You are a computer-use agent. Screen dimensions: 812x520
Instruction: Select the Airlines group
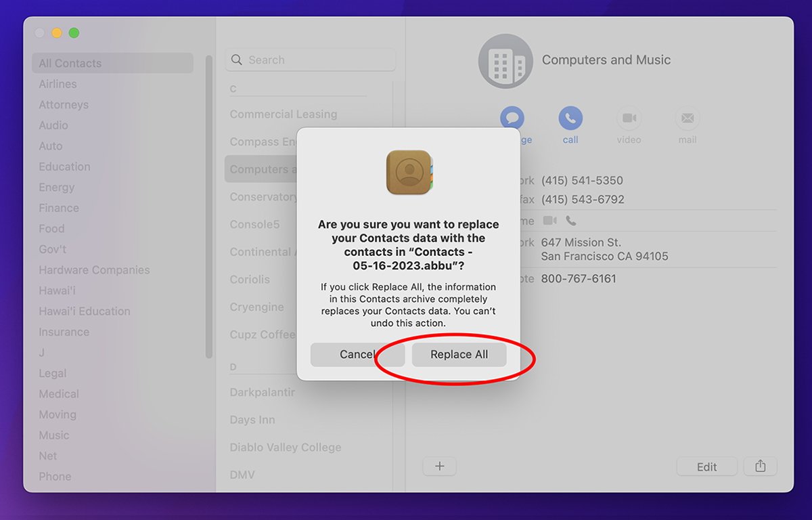coord(58,84)
